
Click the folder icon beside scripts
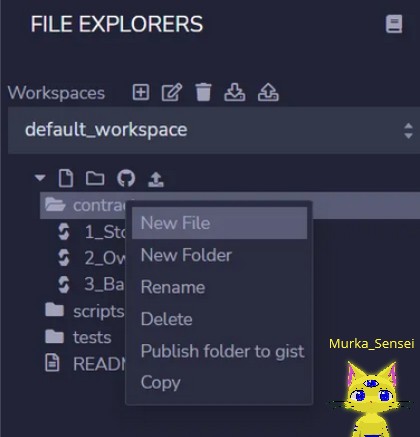tap(54, 310)
